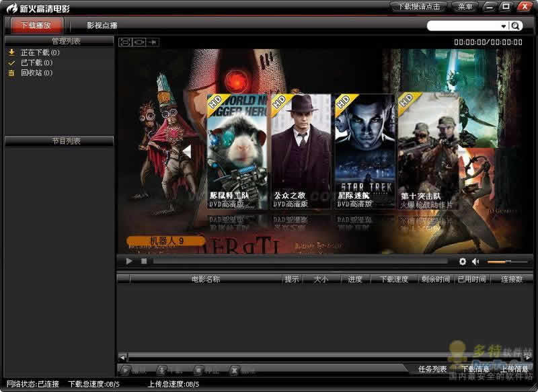Click the start-task play icon in bottom toolbar
Screen dimensions: 538x392
126,370
